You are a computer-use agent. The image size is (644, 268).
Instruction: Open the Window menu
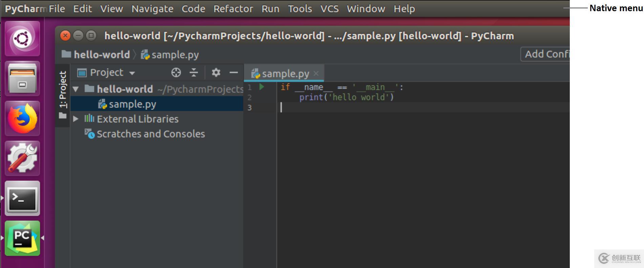click(x=366, y=8)
